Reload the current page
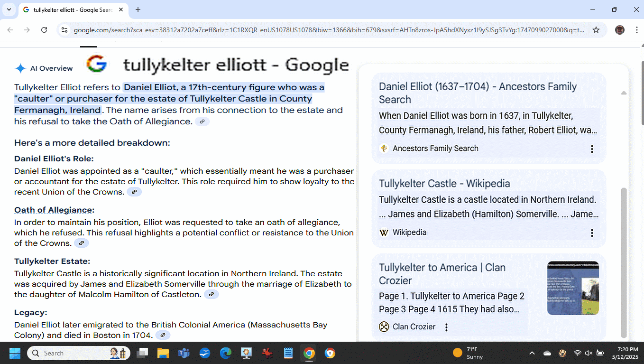The width and height of the screenshot is (644, 364). (x=44, y=30)
